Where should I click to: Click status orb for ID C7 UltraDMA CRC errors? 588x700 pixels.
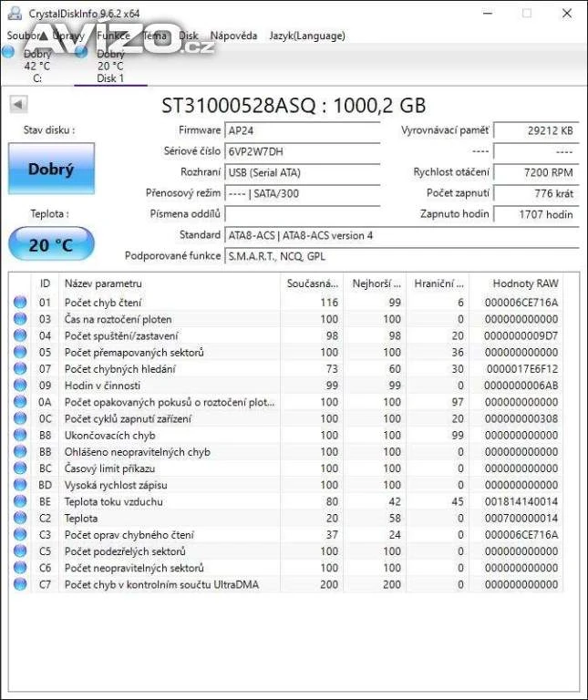tap(20, 584)
